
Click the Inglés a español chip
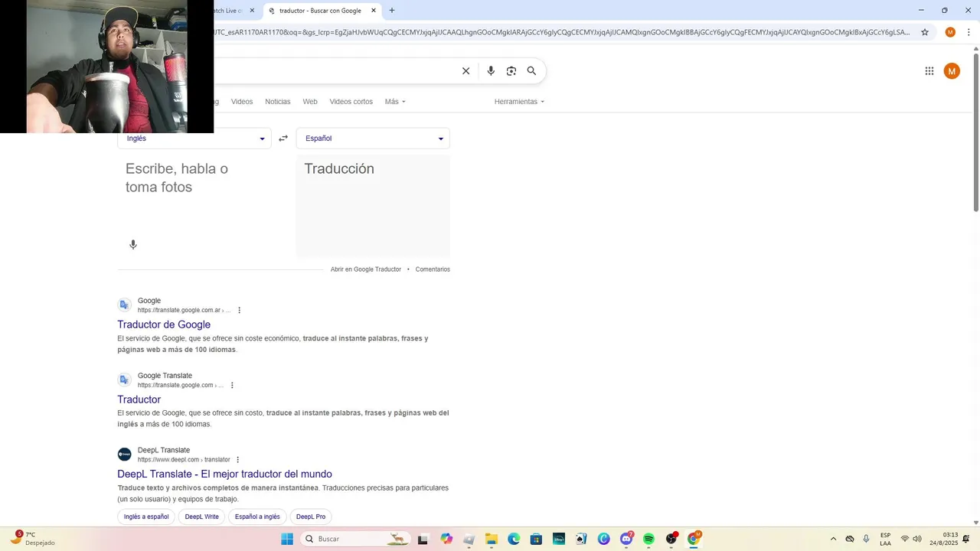[146, 517]
